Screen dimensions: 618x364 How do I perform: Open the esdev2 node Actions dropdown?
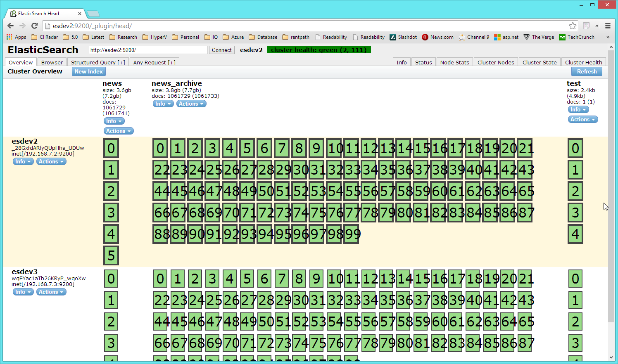tap(51, 161)
